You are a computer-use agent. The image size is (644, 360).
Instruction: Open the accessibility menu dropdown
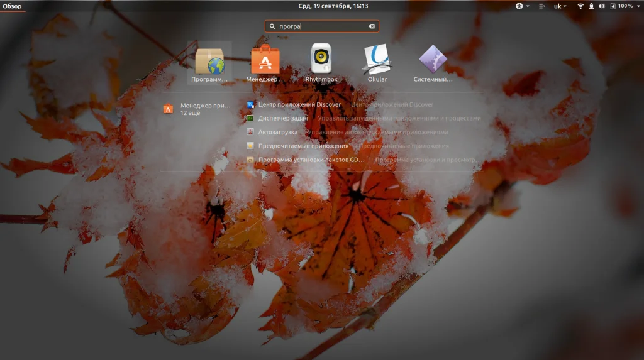click(523, 6)
